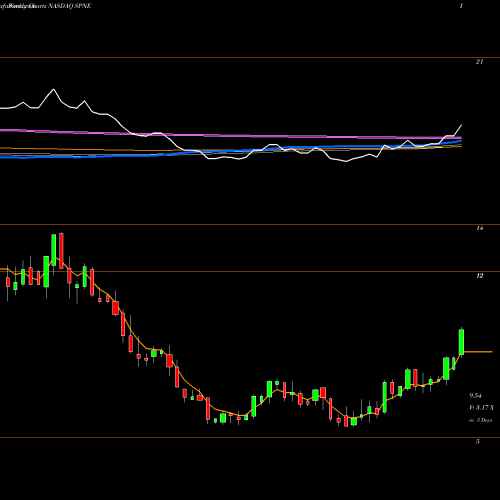Select the 21 axis label
Screen dimensions: 500x500
[479, 62]
